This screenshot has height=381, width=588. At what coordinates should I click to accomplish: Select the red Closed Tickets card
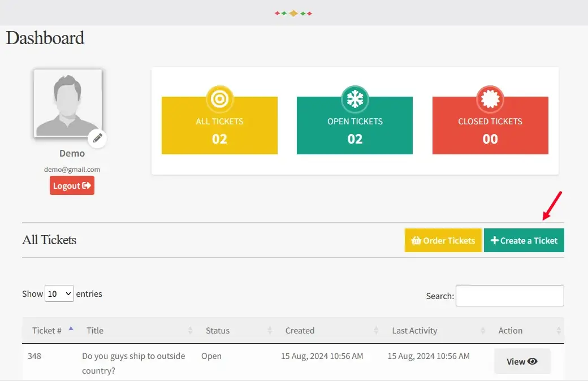point(490,125)
